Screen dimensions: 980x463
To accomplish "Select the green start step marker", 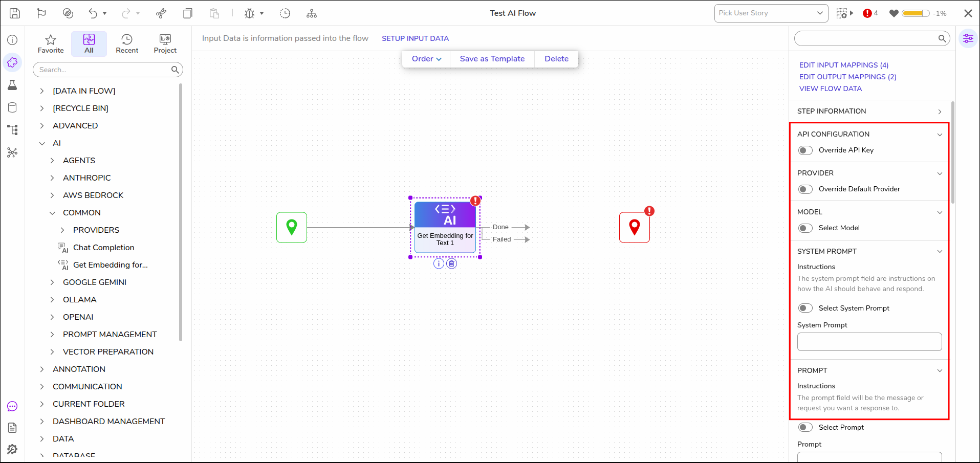I will click(x=292, y=227).
